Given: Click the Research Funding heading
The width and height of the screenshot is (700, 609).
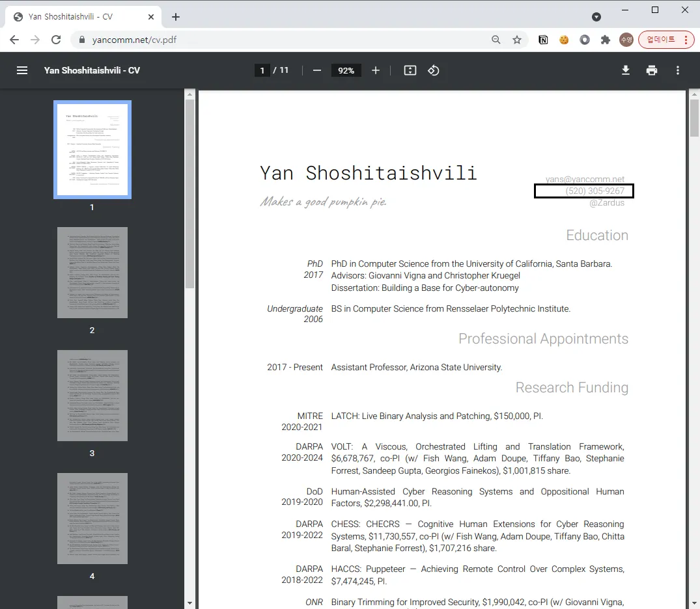Looking at the screenshot, I should pyautogui.click(x=572, y=387).
